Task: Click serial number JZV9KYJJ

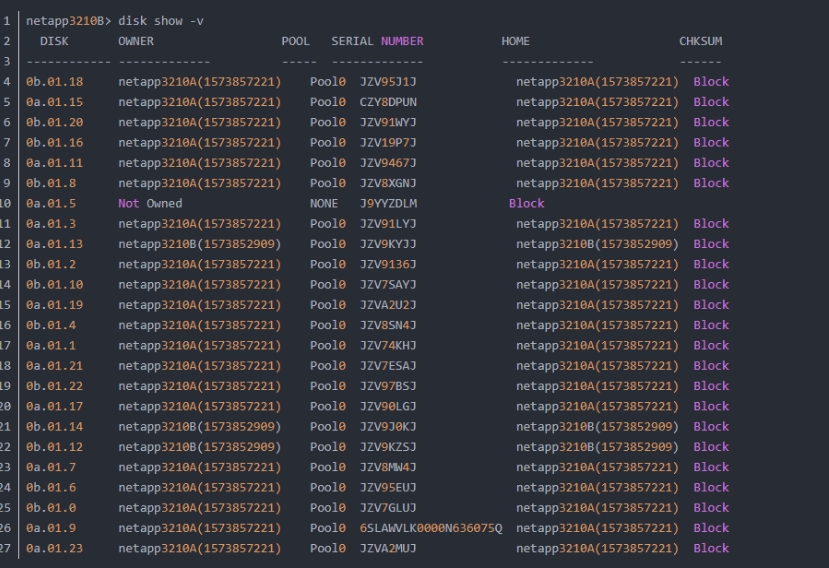Action: coord(388,244)
